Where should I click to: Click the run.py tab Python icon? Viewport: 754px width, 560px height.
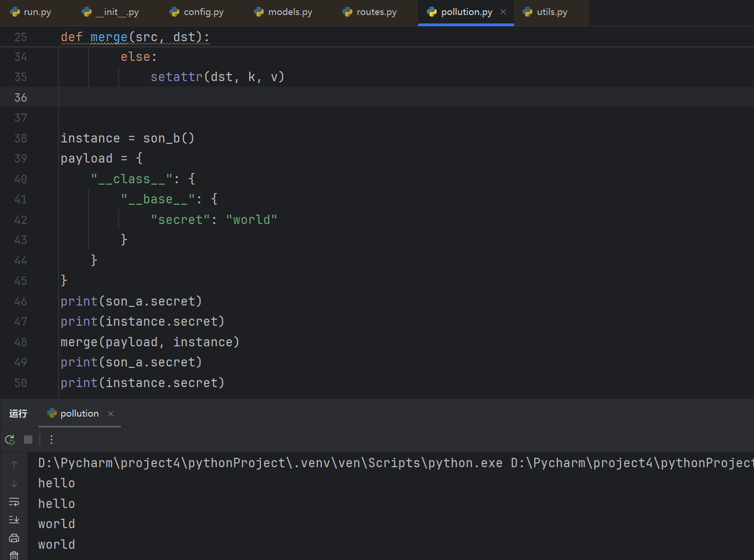click(x=15, y=12)
